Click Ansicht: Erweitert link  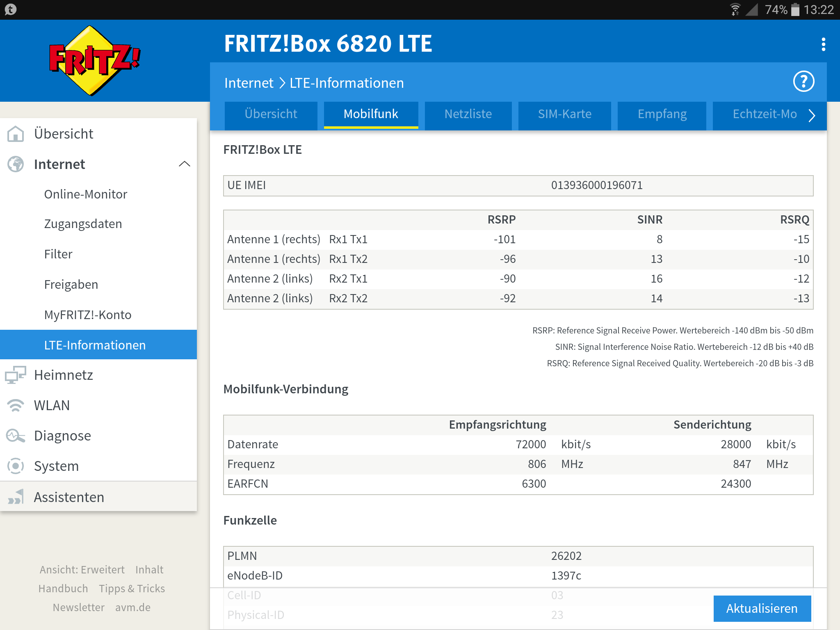(82, 570)
